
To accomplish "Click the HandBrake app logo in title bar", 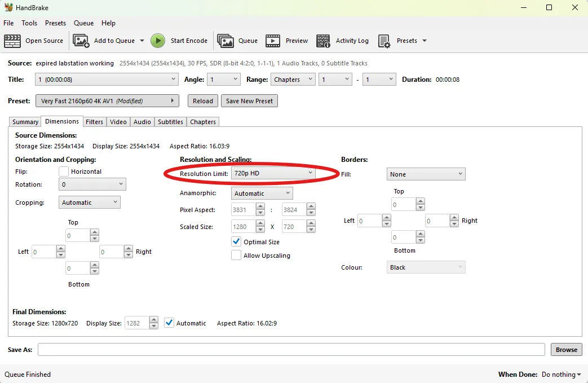I will pyautogui.click(x=8, y=7).
